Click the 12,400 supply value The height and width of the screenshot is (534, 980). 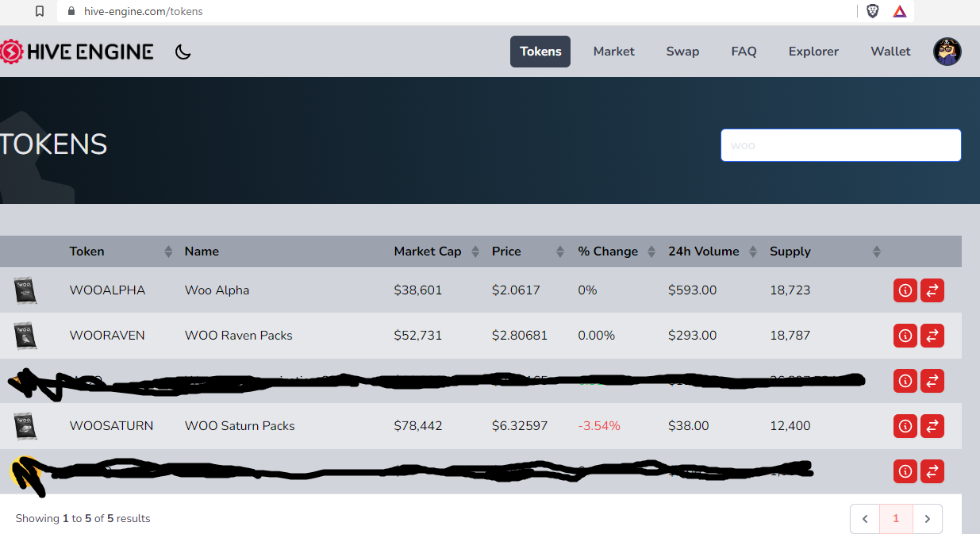(790, 426)
